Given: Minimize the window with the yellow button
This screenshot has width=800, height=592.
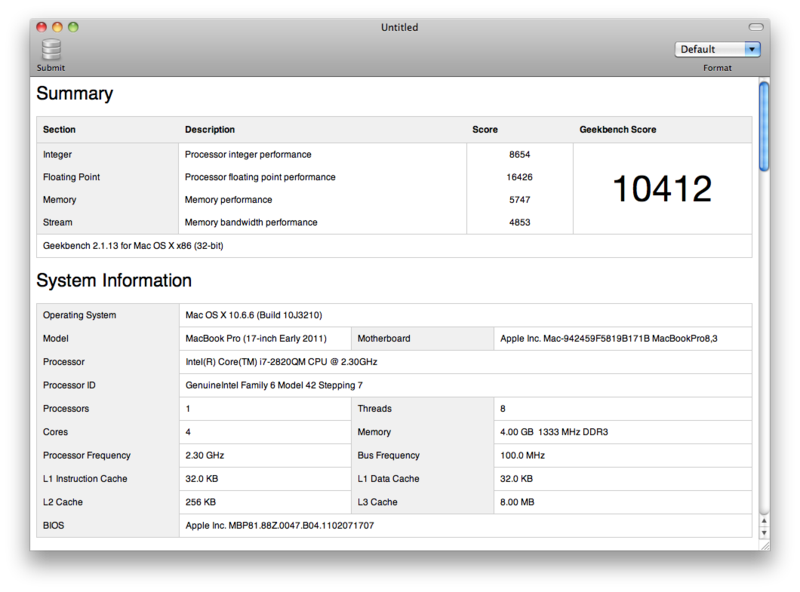Looking at the screenshot, I should pyautogui.click(x=57, y=27).
